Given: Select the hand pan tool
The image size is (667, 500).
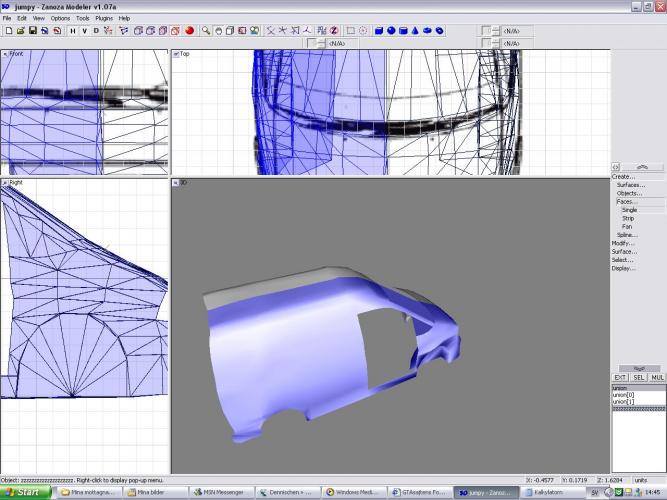Looking at the screenshot, I should click(217, 30).
